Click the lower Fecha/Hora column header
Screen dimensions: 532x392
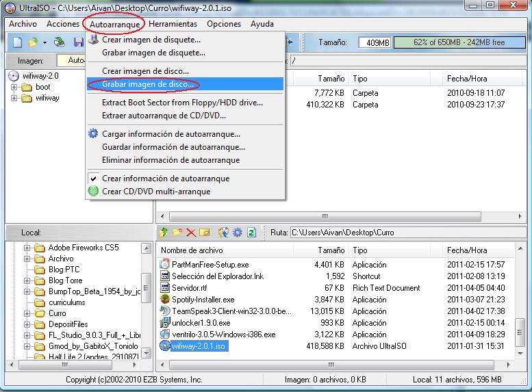479,250
